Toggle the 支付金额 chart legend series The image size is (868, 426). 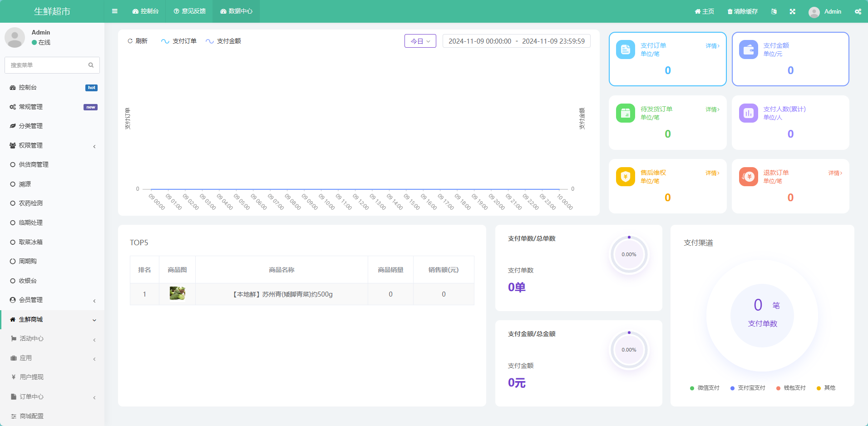click(x=223, y=41)
